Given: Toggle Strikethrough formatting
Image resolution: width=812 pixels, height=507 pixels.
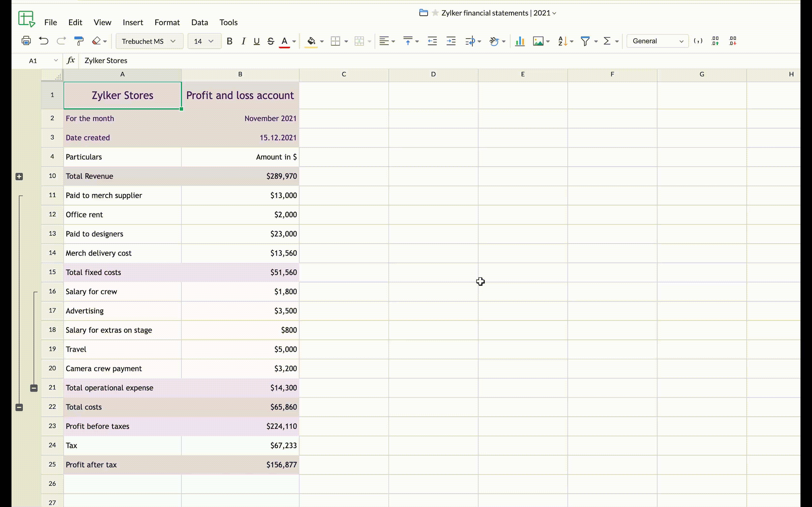Looking at the screenshot, I should pyautogui.click(x=271, y=41).
